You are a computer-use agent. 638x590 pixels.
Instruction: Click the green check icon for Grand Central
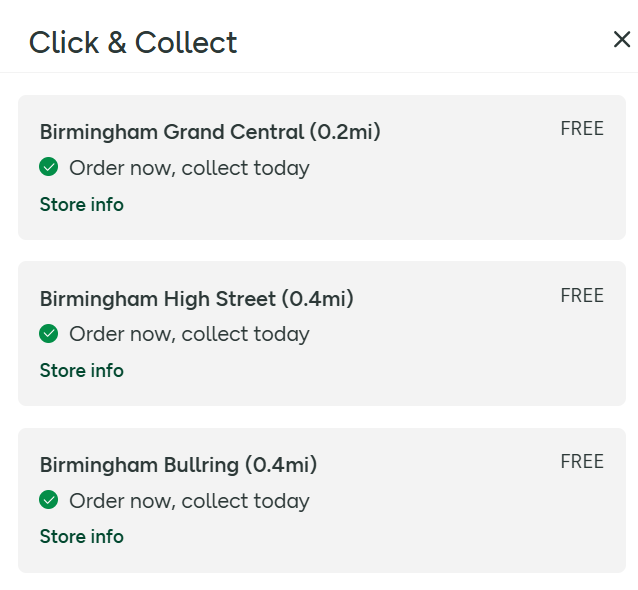click(x=49, y=167)
